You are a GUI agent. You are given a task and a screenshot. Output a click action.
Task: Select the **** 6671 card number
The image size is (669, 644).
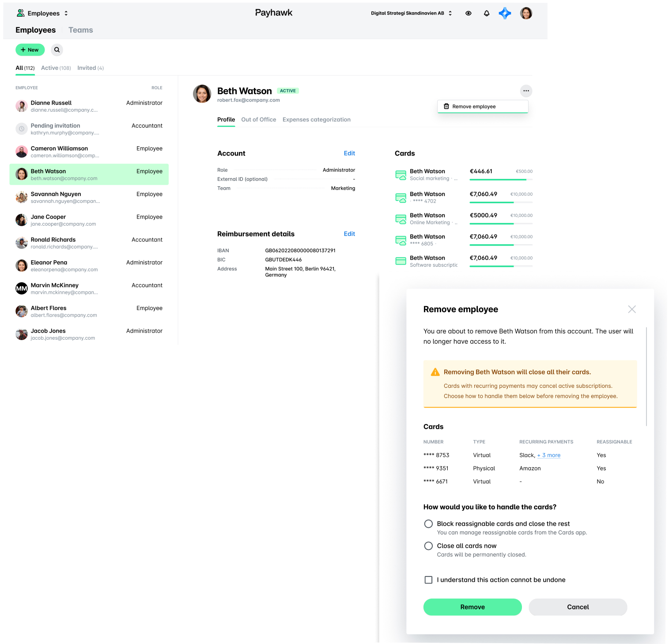tap(435, 481)
